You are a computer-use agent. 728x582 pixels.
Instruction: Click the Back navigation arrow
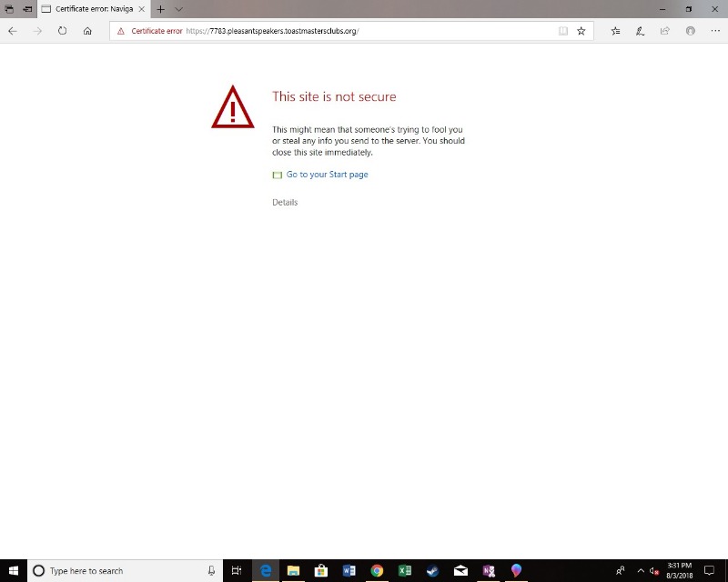click(x=13, y=31)
